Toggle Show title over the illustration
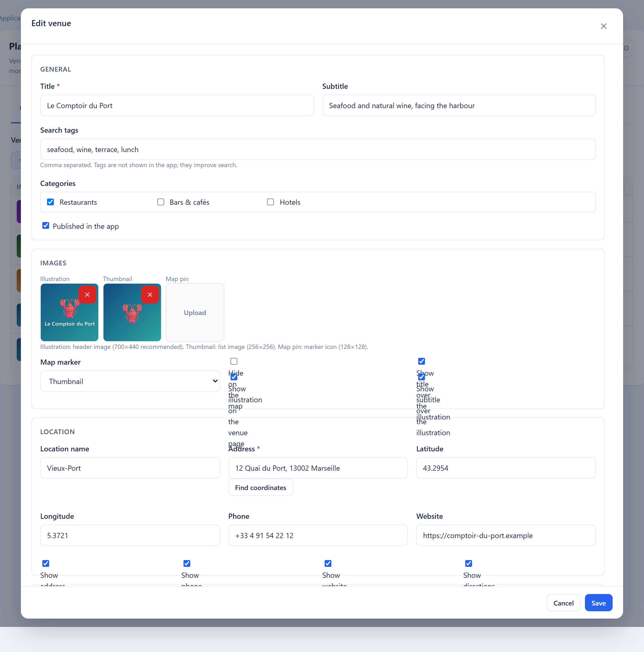This screenshot has height=652, width=644. coord(422,361)
